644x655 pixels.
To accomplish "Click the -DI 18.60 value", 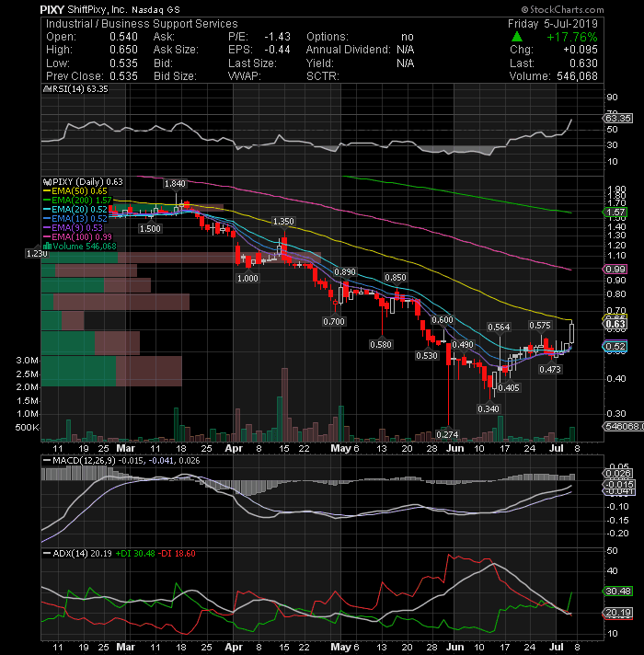I will [x=178, y=553].
